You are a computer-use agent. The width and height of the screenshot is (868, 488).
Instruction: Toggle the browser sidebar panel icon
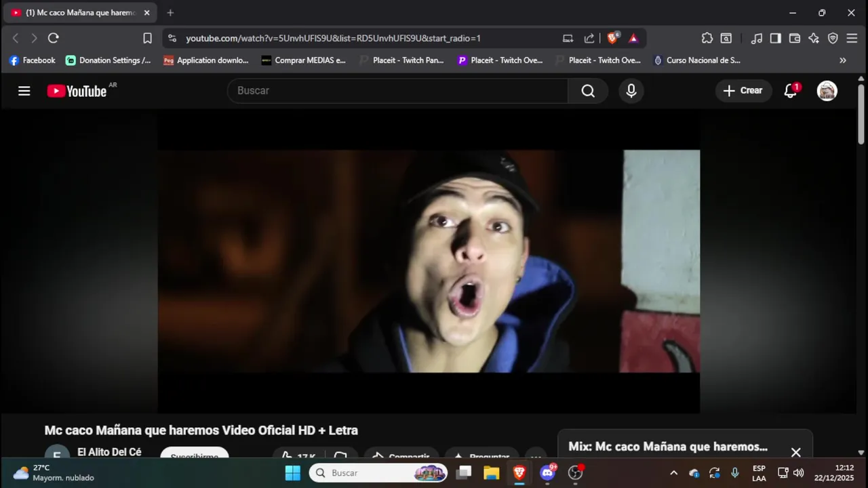pyautogui.click(x=776, y=39)
